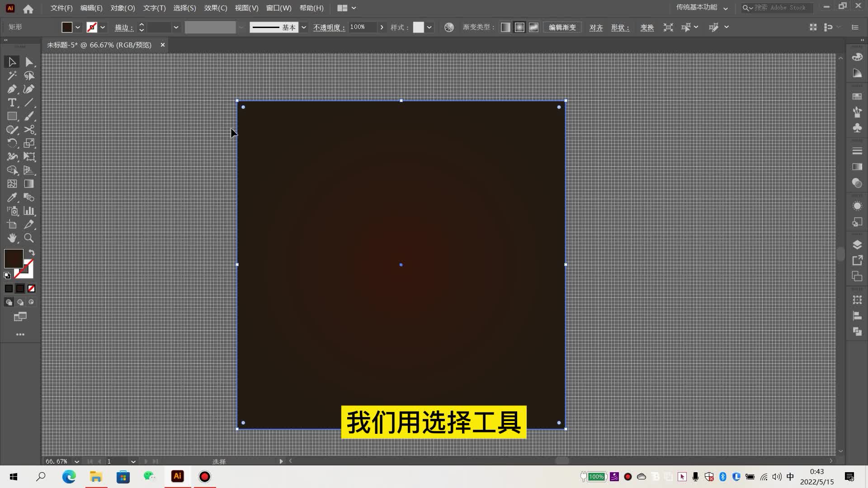Click the toolbar fill color swatch
This screenshot has width=868, height=488.
[14, 258]
